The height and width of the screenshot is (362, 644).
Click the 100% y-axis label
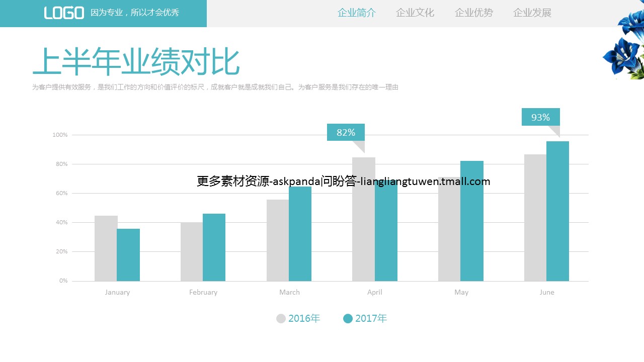click(60, 135)
